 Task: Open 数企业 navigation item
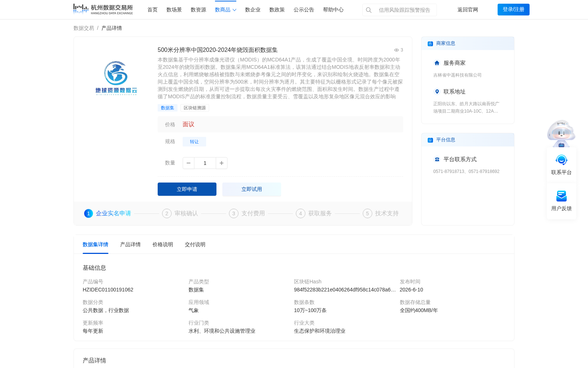253,10
